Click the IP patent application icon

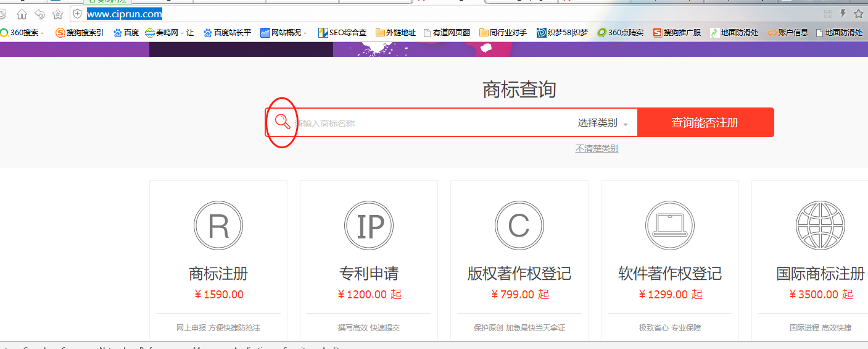click(x=369, y=226)
